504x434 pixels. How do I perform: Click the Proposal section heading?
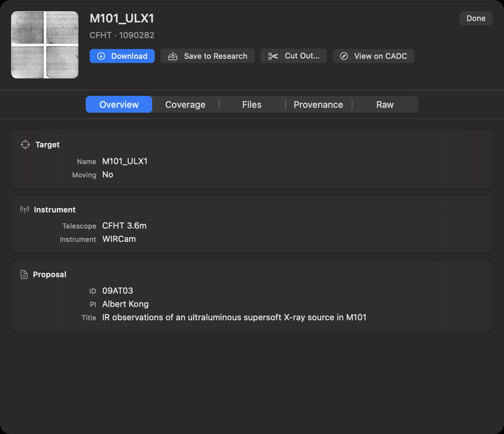coord(50,275)
